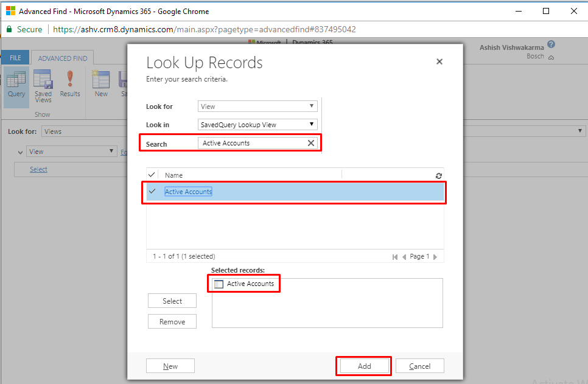Click the Select button
This screenshot has width=588, height=384.
click(172, 301)
